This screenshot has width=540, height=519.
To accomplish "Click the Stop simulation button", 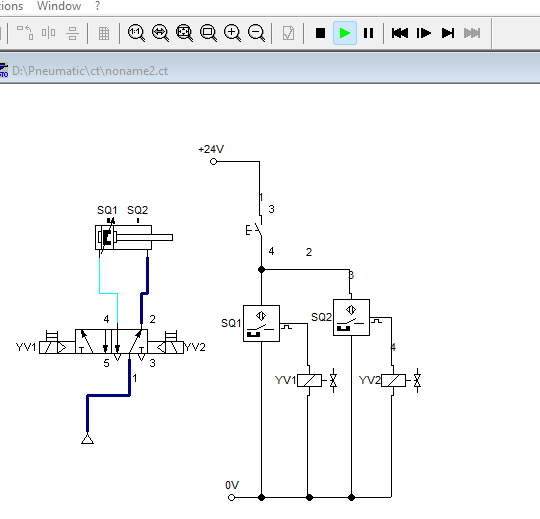I will coord(320,33).
